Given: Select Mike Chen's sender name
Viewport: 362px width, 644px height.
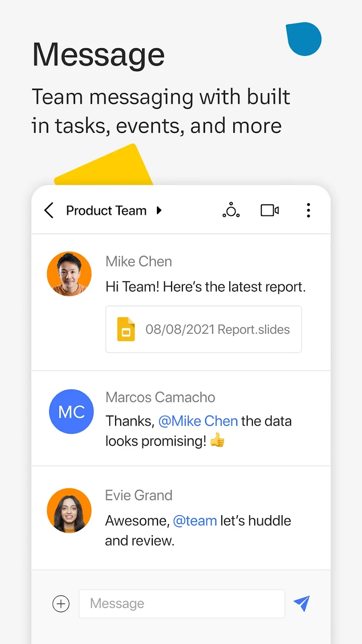Looking at the screenshot, I should coord(139,261).
